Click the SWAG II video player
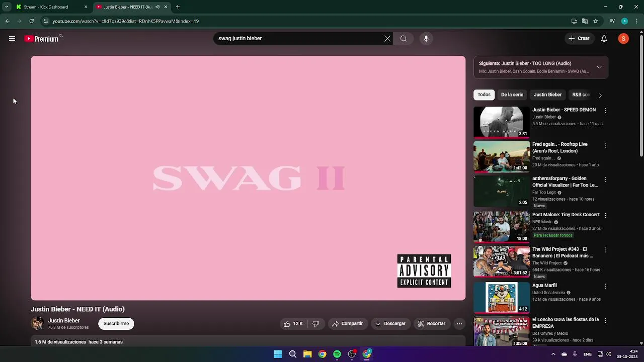644x362 pixels. (x=248, y=178)
